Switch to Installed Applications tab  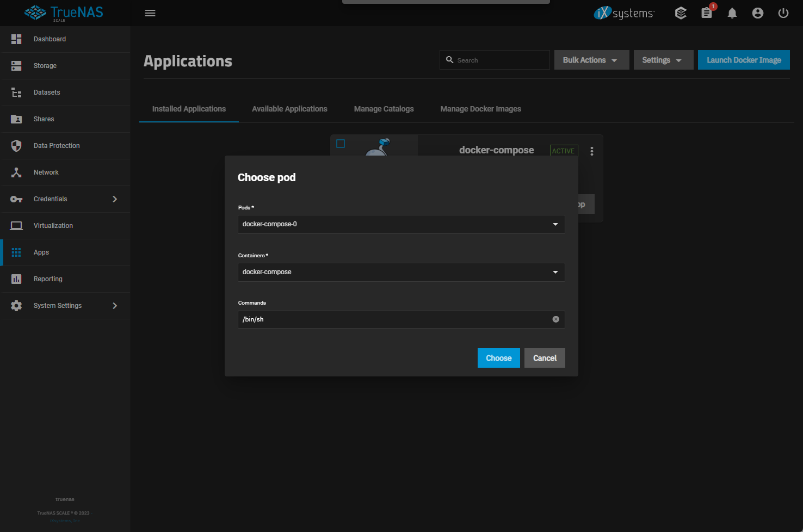click(189, 109)
